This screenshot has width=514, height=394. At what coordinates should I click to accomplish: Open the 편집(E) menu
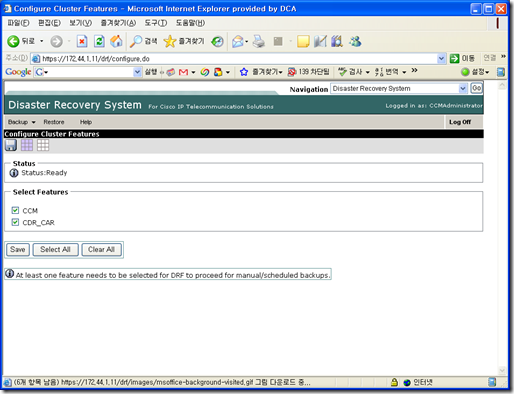click(49, 23)
